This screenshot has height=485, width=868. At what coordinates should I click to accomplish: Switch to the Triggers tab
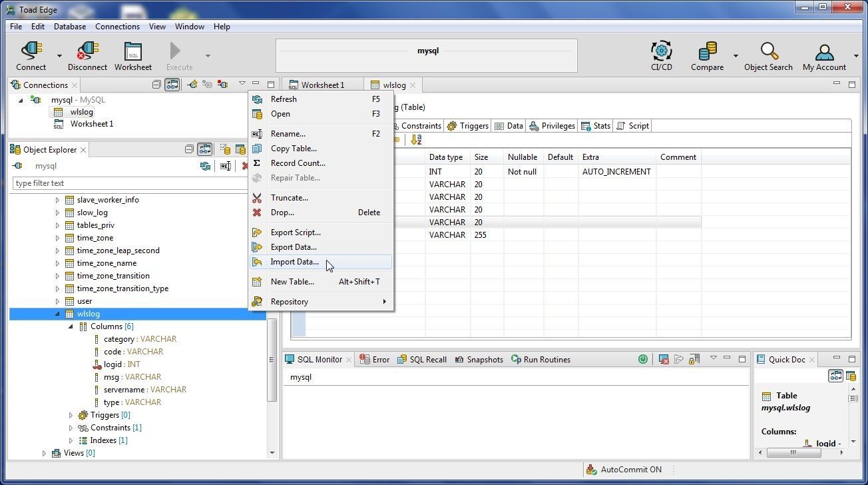pyautogui.click(x=467, y=126)
